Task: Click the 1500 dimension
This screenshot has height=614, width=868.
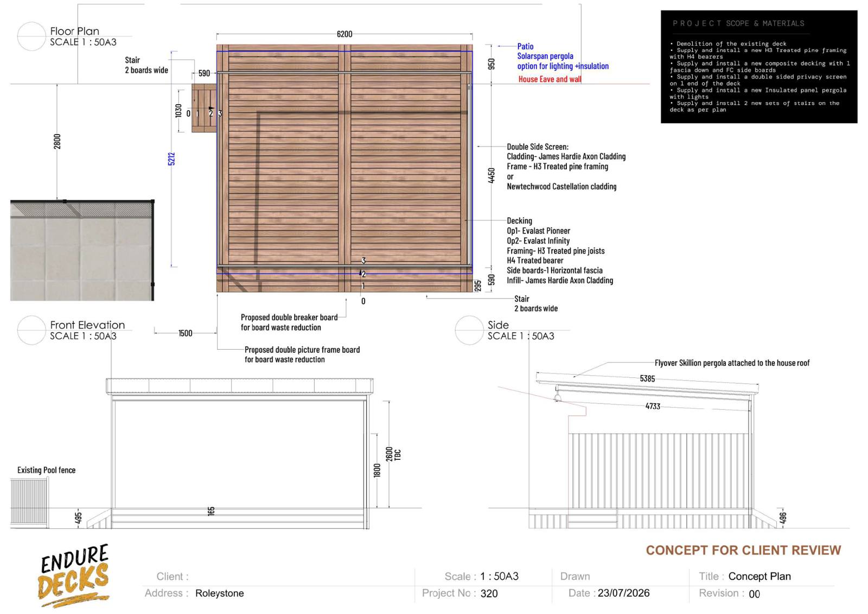Action: coord(186,333)
